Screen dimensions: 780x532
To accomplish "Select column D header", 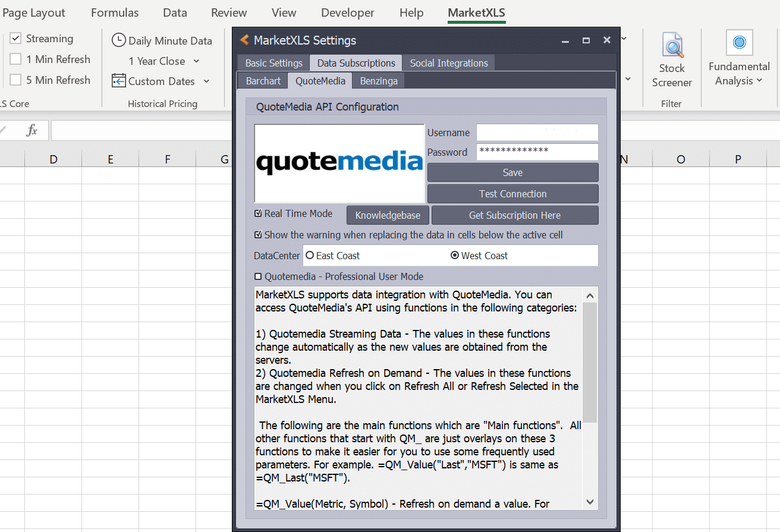I will point(54,159).
